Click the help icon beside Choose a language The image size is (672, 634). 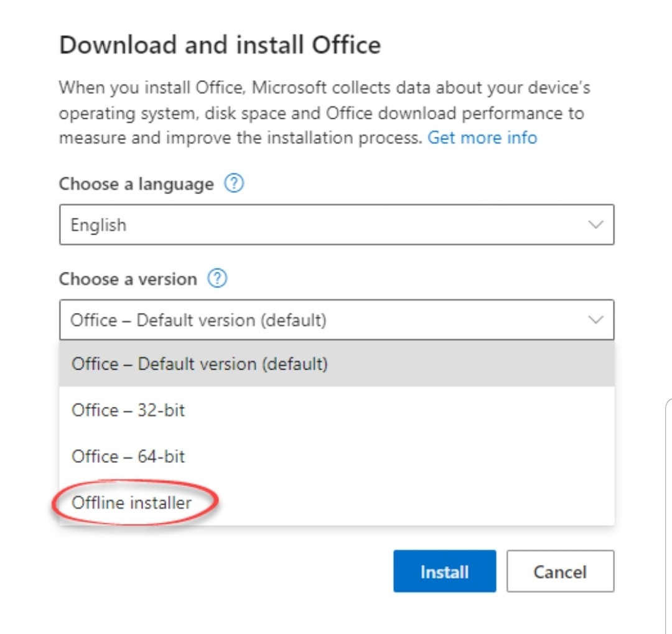coord(234,184)
